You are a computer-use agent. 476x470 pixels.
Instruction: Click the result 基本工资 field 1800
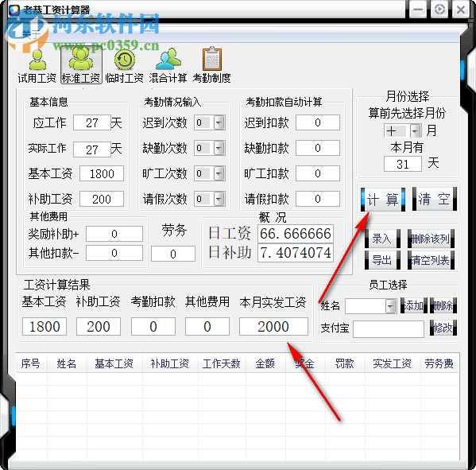click(x=45, y=327)
